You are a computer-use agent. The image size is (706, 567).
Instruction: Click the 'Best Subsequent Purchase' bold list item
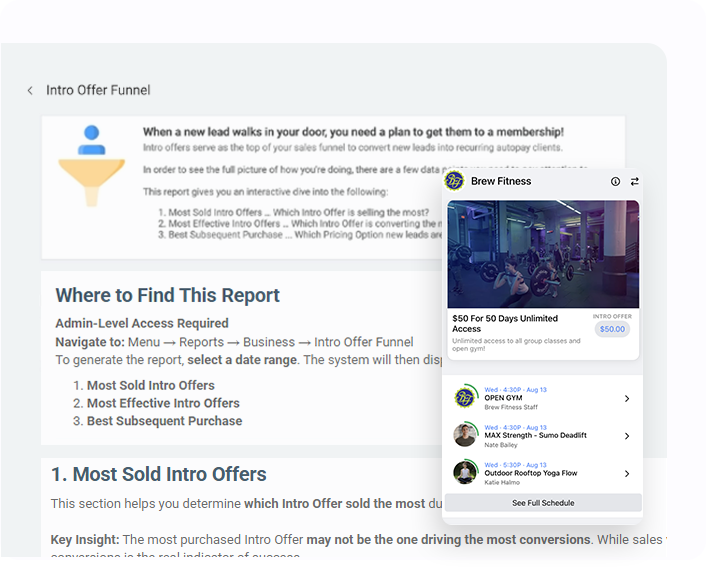(x=164, y=421)
